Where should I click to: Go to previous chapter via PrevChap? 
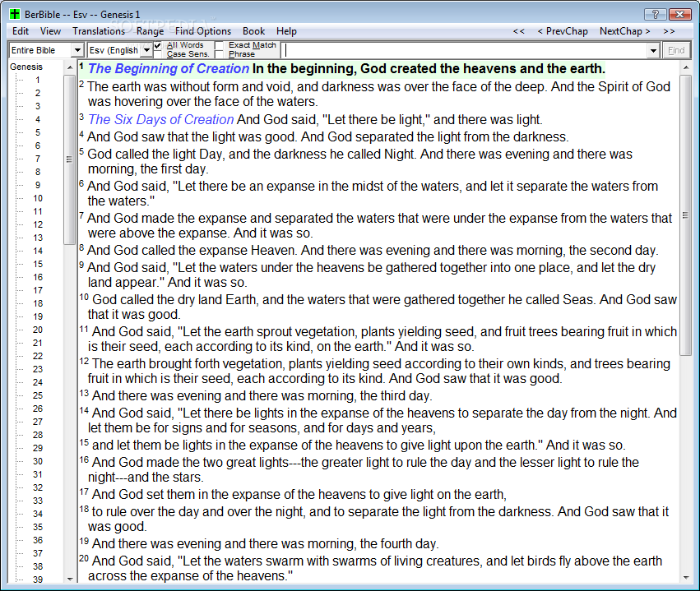563,31
